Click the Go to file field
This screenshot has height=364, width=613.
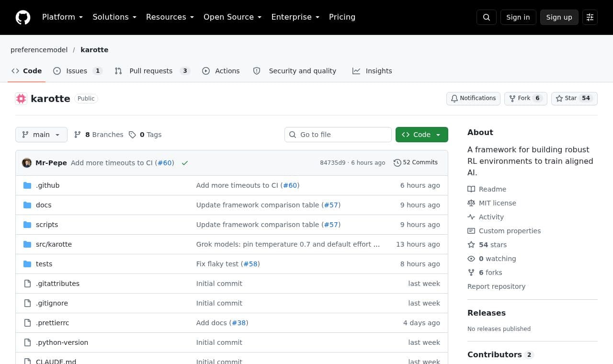click(338, 135)
